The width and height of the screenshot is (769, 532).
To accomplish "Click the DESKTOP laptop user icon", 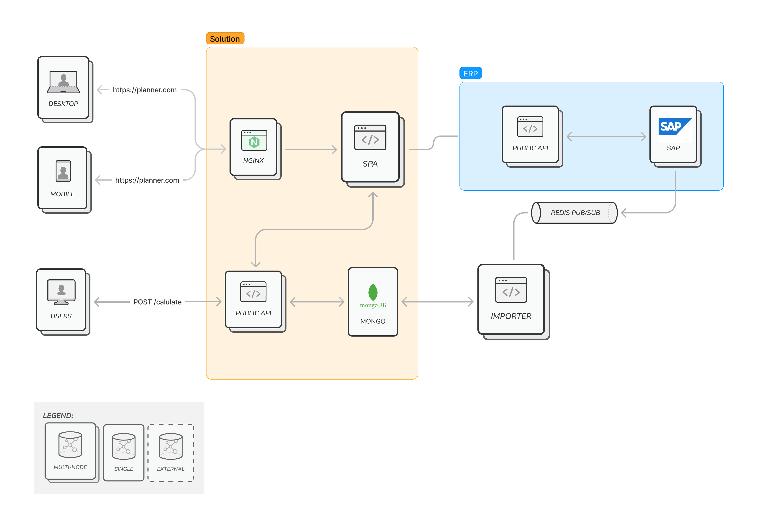I will pyautogui.click(x=63, y=82).
